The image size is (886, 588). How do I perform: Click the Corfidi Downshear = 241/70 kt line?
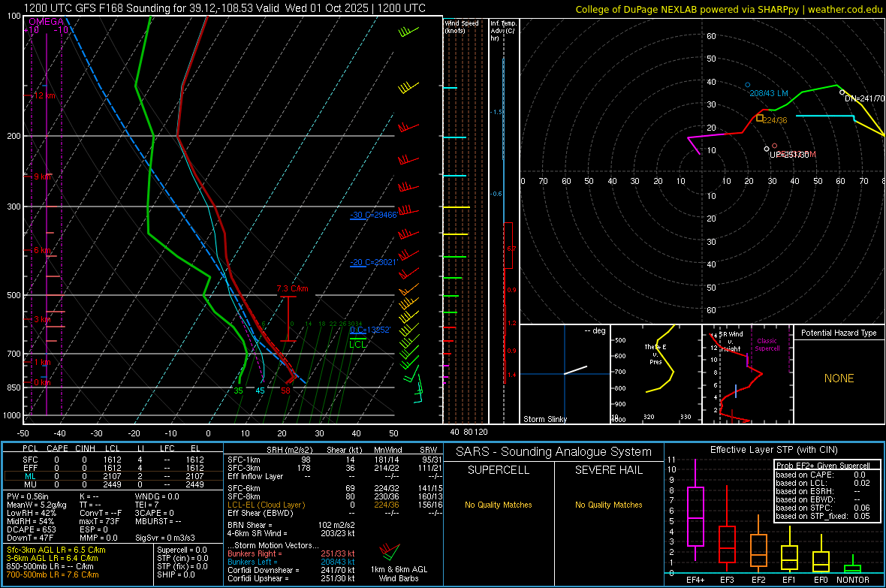291,570
